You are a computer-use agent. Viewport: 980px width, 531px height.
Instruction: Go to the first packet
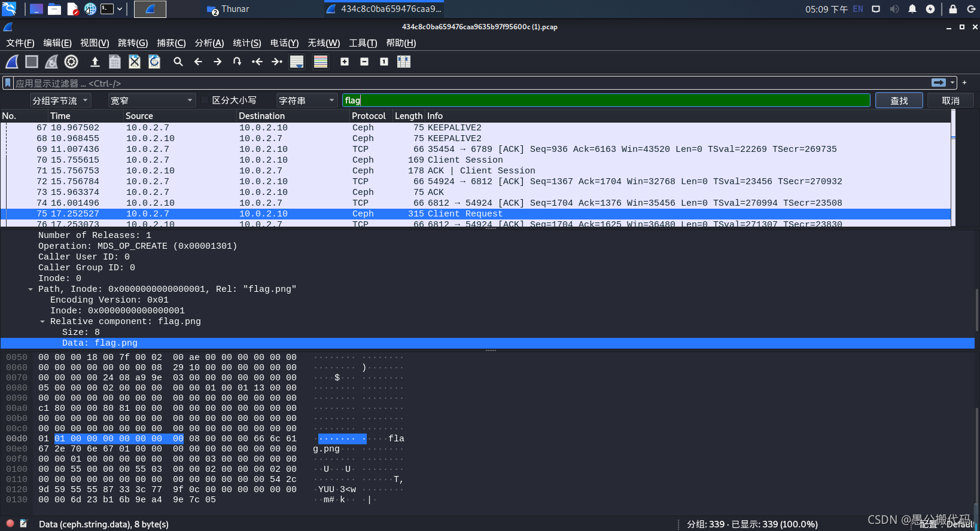pos(257,62)
